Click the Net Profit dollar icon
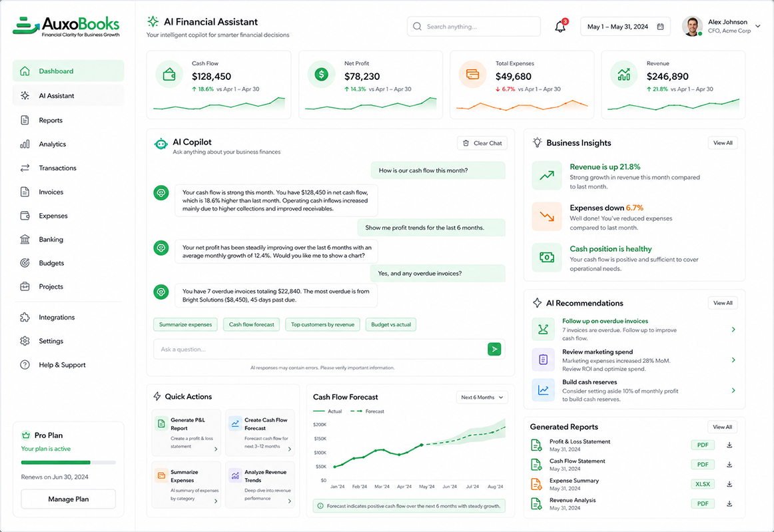The image size is (774, 532). pos(321,75)
